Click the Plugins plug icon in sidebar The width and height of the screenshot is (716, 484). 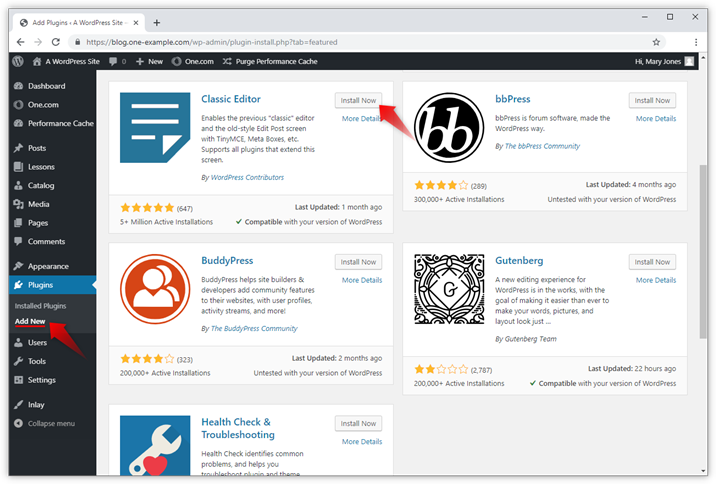coord(18,284)
